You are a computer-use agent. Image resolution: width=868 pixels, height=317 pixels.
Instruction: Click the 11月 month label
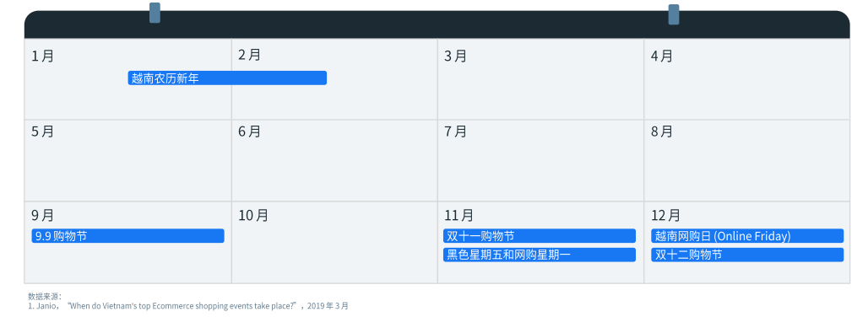458,215
